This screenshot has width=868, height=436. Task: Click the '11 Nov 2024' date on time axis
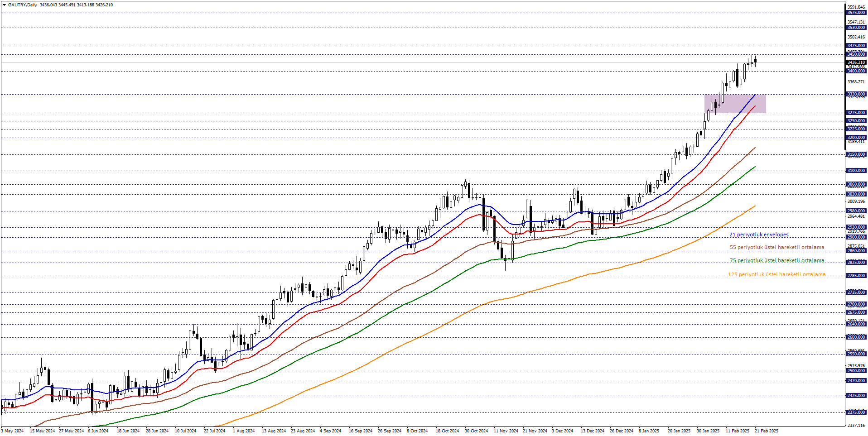[x=506, y=431]
